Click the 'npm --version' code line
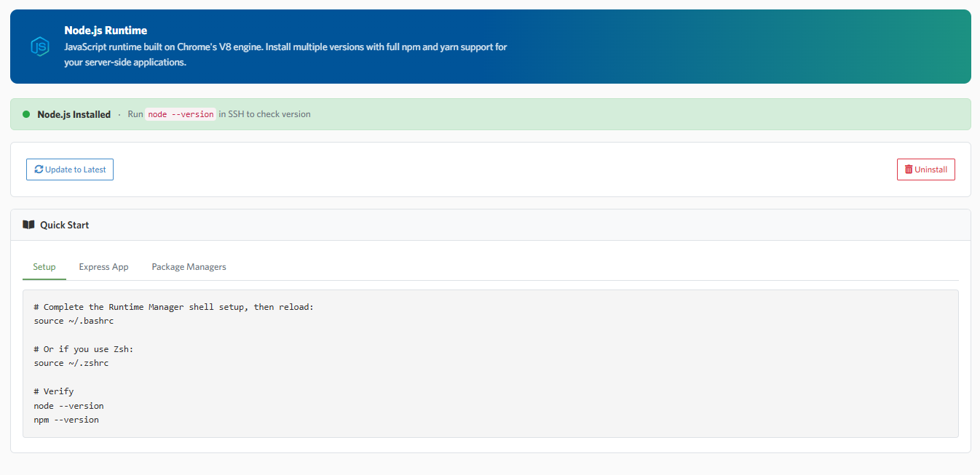 (66, 420)
